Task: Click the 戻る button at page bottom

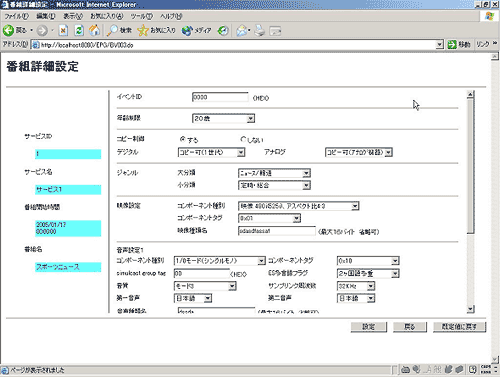Action: point(410,327)
